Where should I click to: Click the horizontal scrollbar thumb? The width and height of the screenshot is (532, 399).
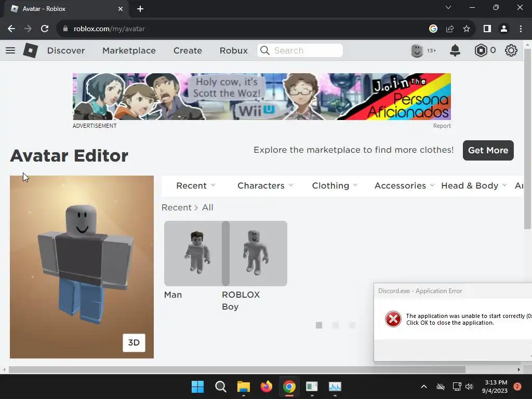pyautogui.click(x=237, y=369)
